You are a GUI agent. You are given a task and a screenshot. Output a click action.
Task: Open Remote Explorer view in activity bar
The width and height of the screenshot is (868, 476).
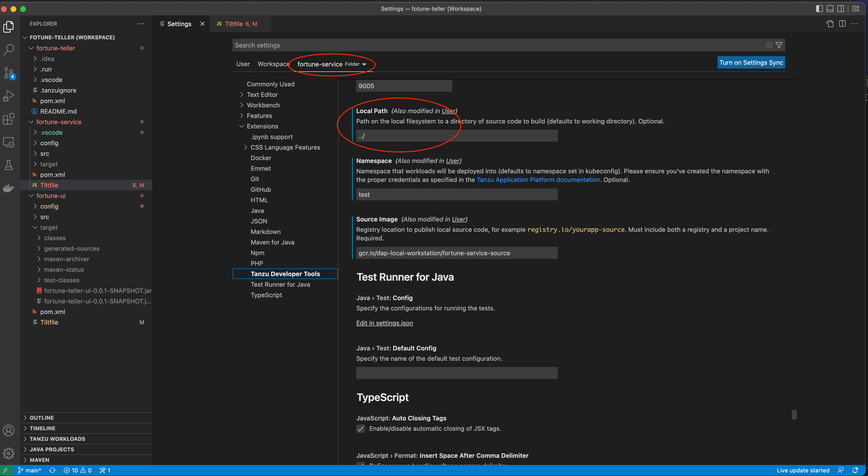[9, 142]
